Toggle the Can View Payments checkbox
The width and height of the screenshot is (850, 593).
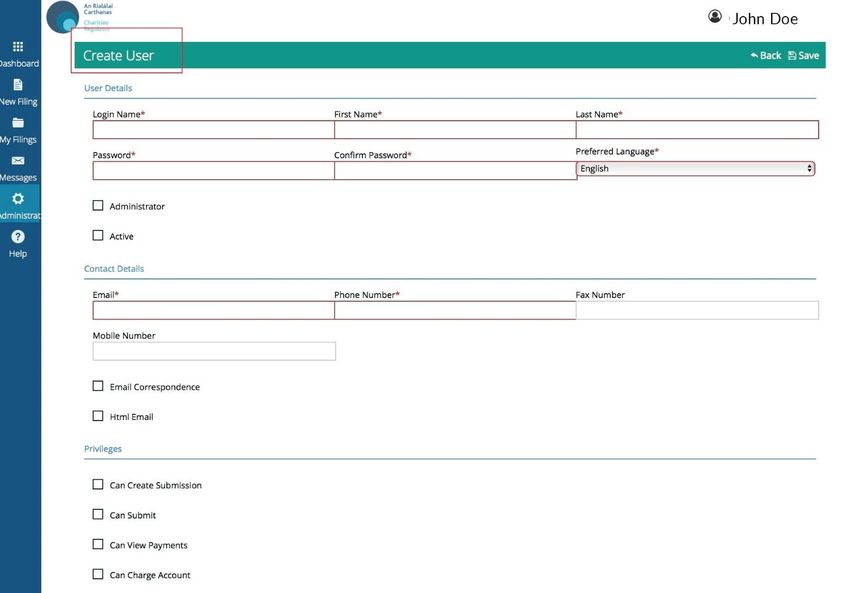98,544
